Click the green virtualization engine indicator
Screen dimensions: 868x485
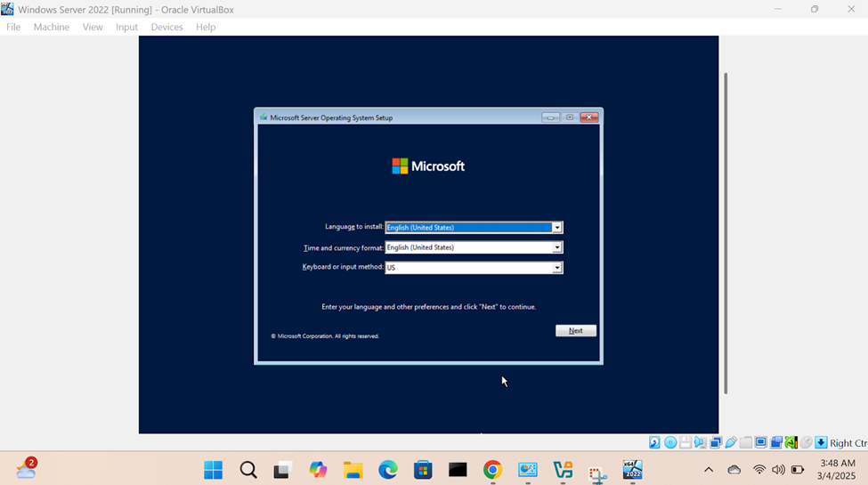click(x=791, y=442)
